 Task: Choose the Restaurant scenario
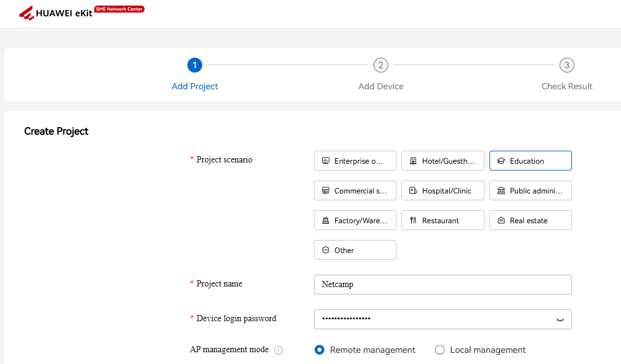click(442, 220)
